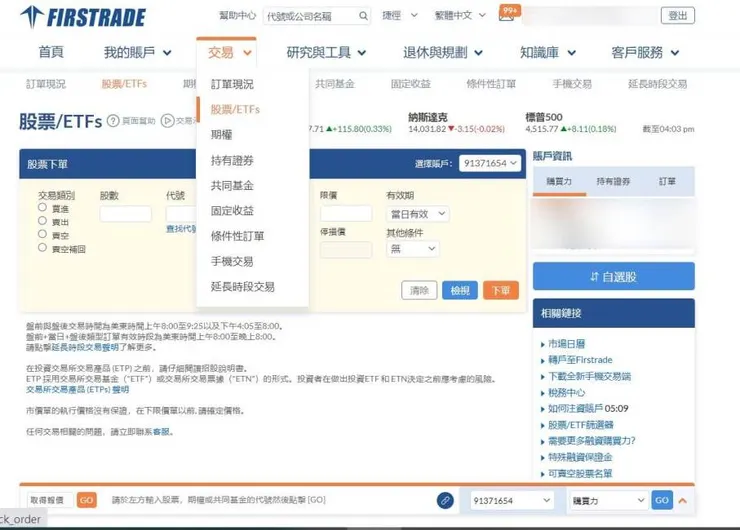Screen dimensions: 740x530
Task: Select the 買進 (buy) radio button
Action: (42, 208)
